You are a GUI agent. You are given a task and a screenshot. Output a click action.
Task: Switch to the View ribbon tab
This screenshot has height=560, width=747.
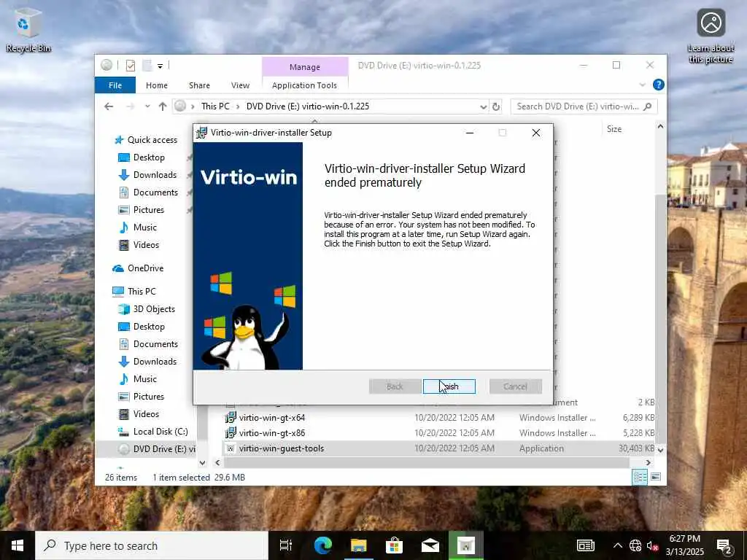pos(240,85)
